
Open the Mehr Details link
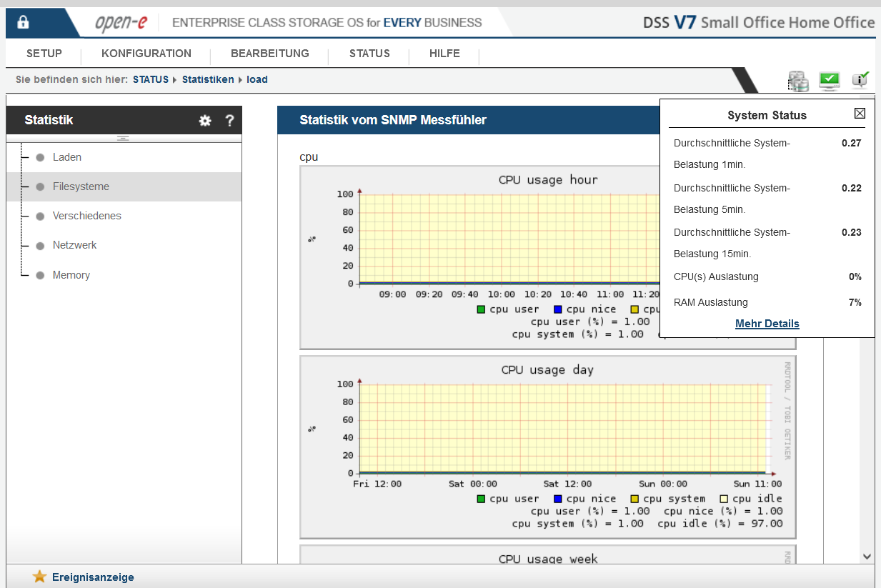point(767,324)
